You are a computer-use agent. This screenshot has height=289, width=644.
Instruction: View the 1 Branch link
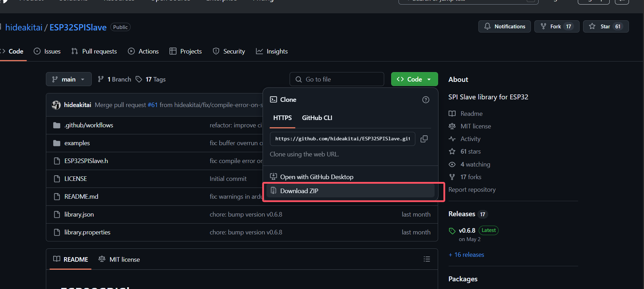[115, 79]
